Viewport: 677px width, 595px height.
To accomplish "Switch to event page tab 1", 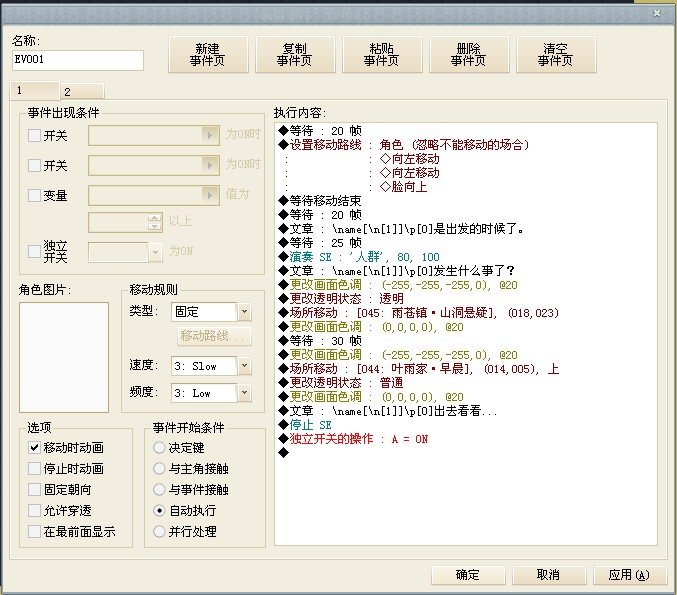I will [x=35, y=91].
